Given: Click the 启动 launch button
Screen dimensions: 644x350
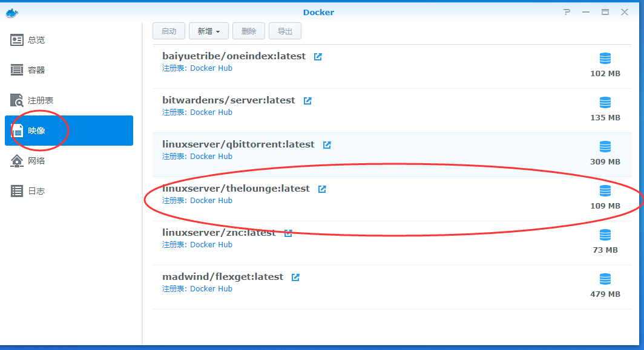Looking at the screenshot, I should (x=169, y=31).
